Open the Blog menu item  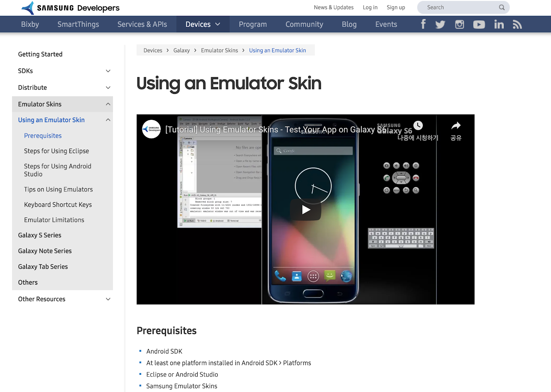click(x=349, y=24)
